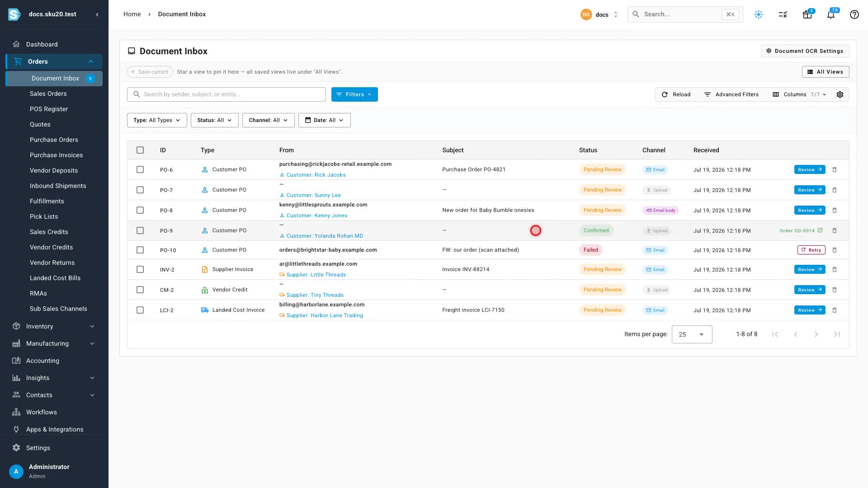Screen dimensions: 868x488
Task: Tick the checkbox for INV-2
Action: click(x=140, y=269)
